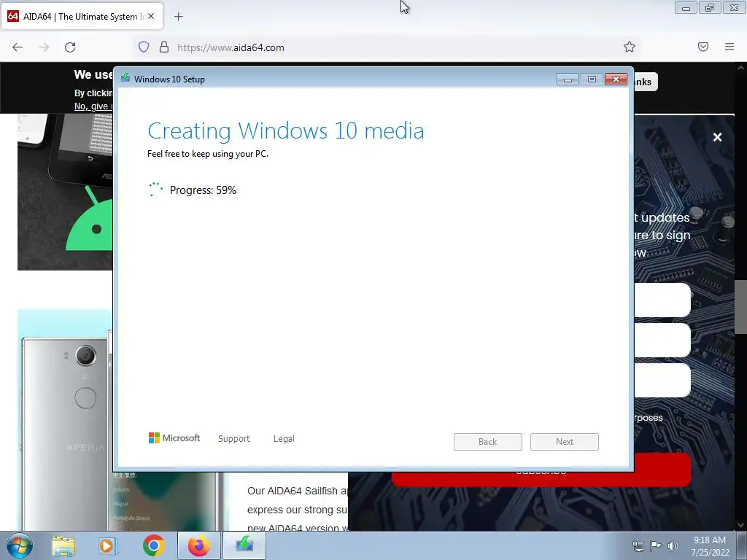Open Action Center flag icon

coord(656,546)
